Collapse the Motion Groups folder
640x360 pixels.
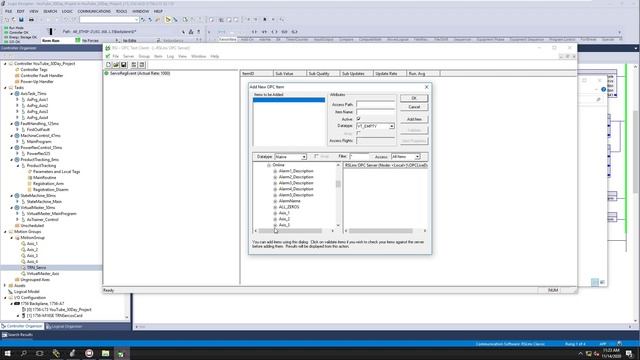(x=5, y=232)
